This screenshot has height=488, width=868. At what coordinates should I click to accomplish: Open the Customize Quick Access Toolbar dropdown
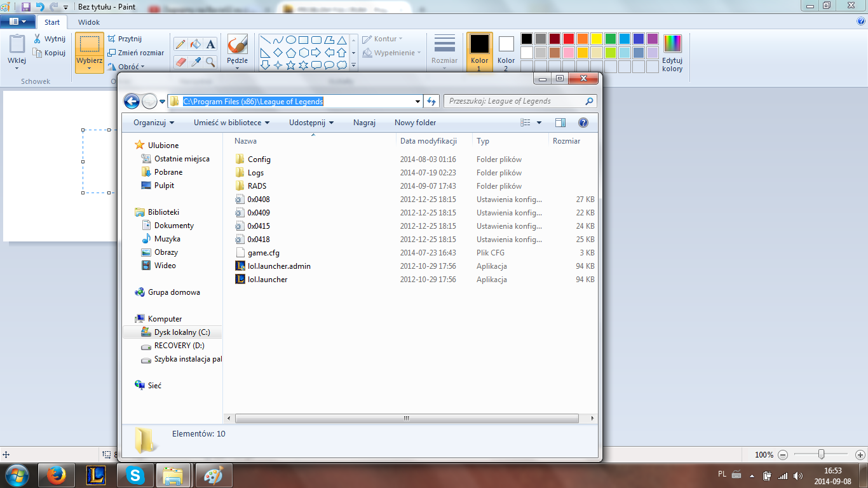coord(65,7)
